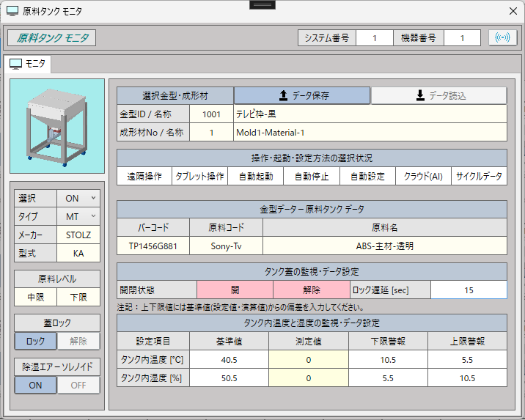Click the 選択金型・成形材 header
525x420 pixels.
click(175, 96)
